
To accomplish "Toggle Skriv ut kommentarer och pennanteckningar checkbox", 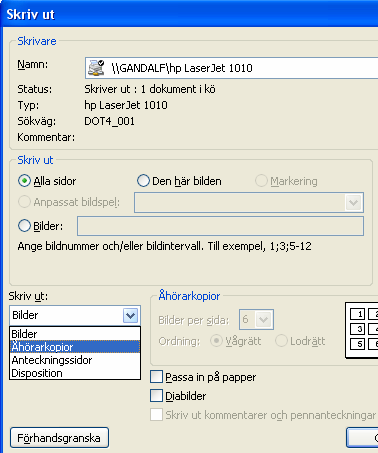I will coord(157,415).
